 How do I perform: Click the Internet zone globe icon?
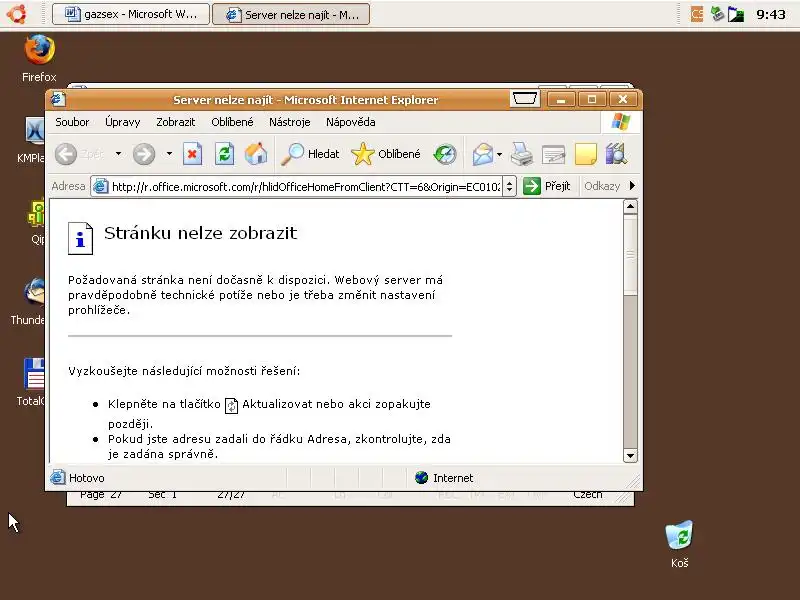(x=421, y=478)
